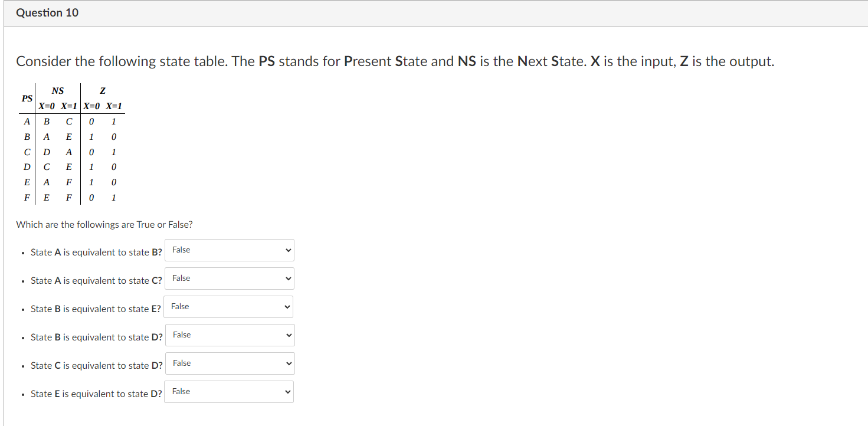Click the chevron arrow on the State E/D dropdown
The image size is (868, 426).
coord(287,391)
